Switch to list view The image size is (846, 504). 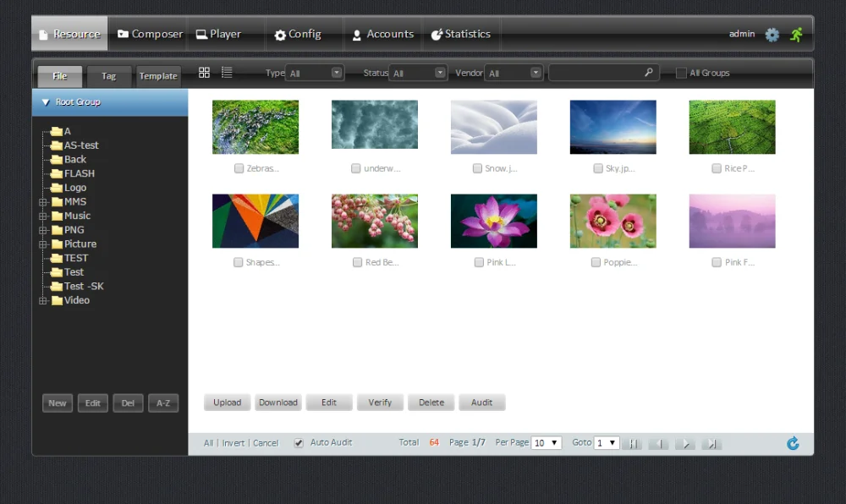click(227, 72)
